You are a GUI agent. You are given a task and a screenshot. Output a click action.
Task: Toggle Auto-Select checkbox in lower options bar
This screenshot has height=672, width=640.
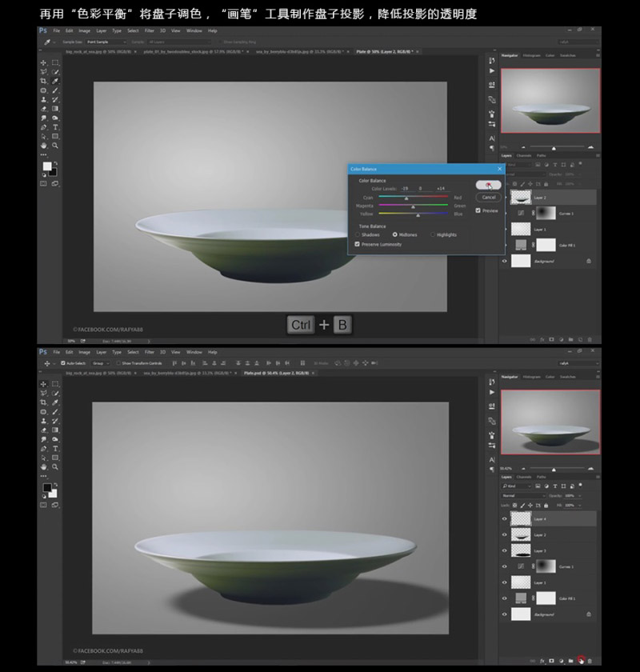pos(63,363)
